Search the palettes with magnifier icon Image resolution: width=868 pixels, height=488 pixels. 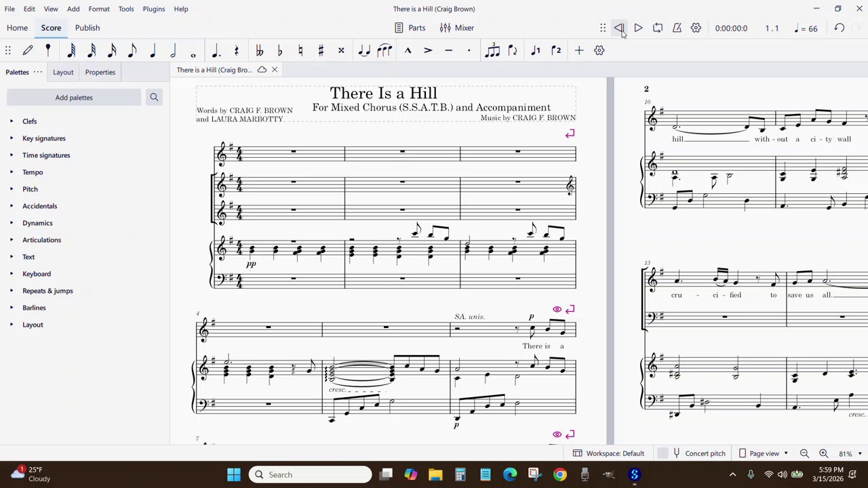(154, 98)
